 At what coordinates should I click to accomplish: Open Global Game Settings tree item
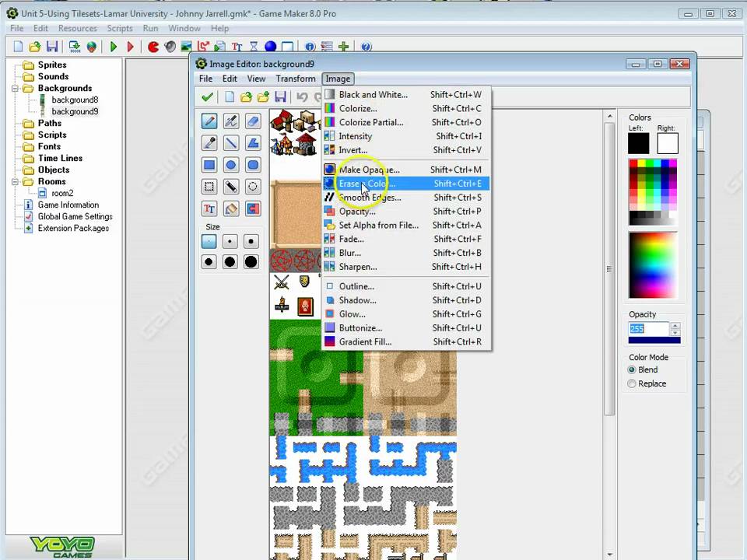click(75, 217)
